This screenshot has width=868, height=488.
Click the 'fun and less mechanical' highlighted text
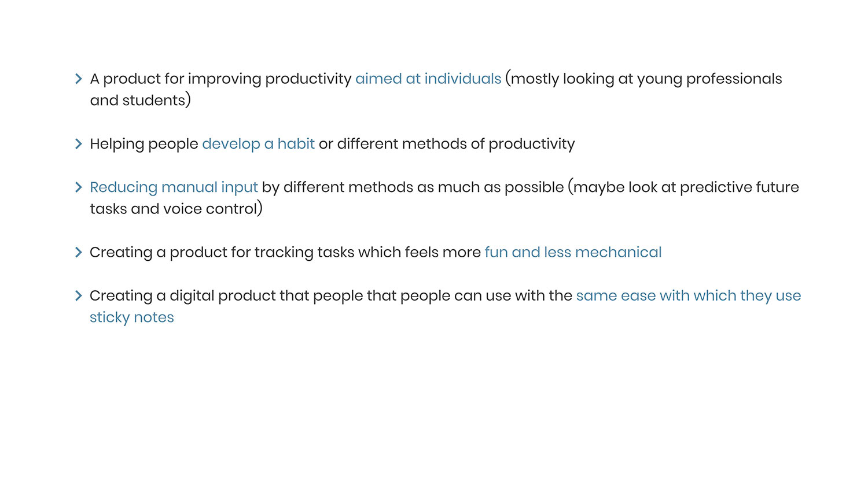click(573, 252)
